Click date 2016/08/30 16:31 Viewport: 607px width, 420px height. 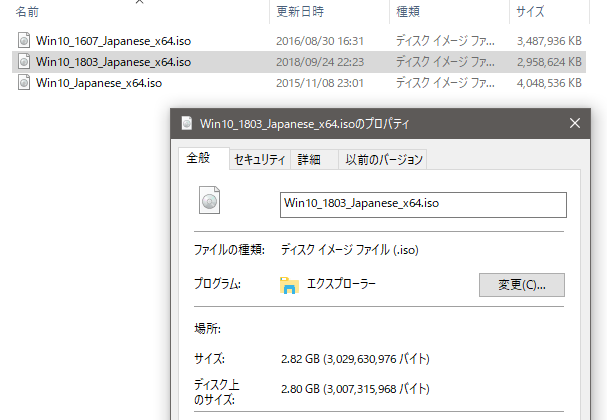pos(320,41)
